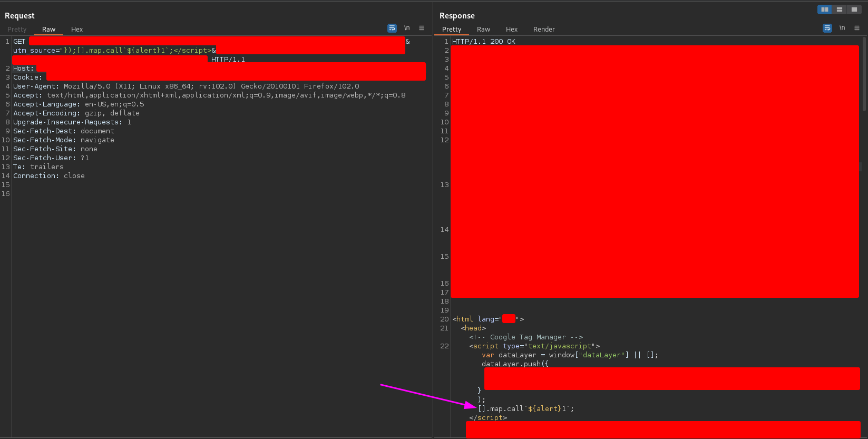Switch to top/bottom stacked layout icon
Screen dimensions: 868x439
839,9
